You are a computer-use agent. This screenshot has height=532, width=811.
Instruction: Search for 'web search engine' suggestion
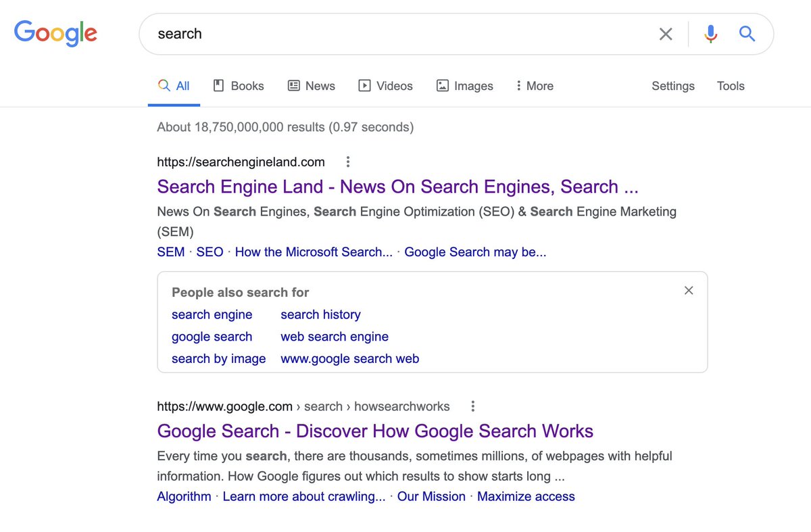pyautogui.click(x=335, y=337)
